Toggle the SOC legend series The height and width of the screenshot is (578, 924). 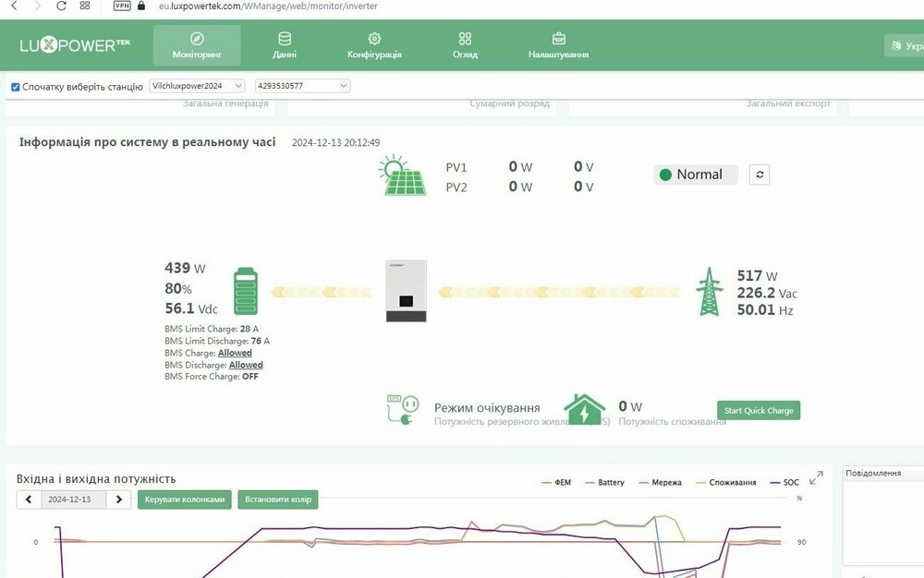(x=784, y=482)
